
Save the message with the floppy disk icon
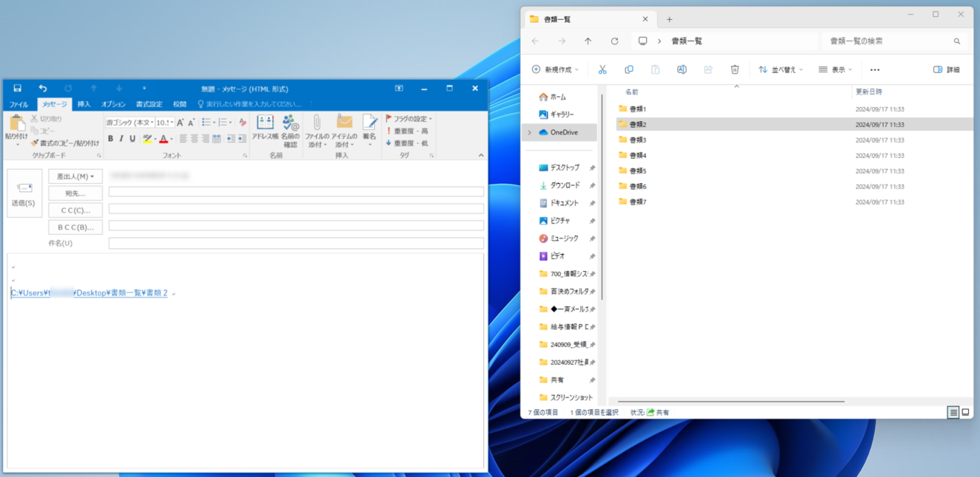click(x=18, y=88)
